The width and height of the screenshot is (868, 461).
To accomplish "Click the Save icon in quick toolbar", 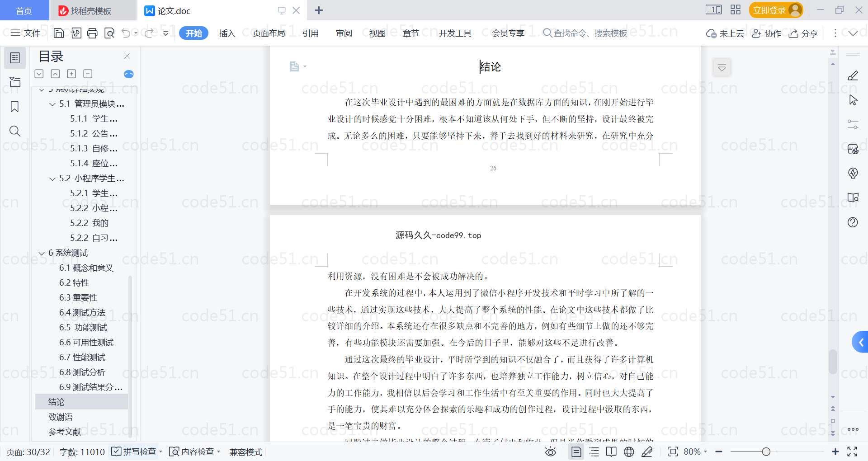I will tap(59, 33).
